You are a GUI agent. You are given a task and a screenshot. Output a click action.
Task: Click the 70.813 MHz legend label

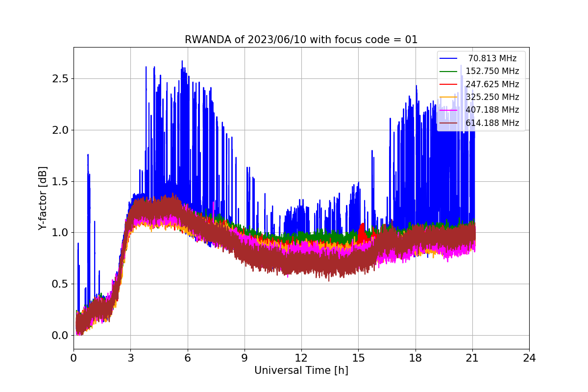point(492,58)
